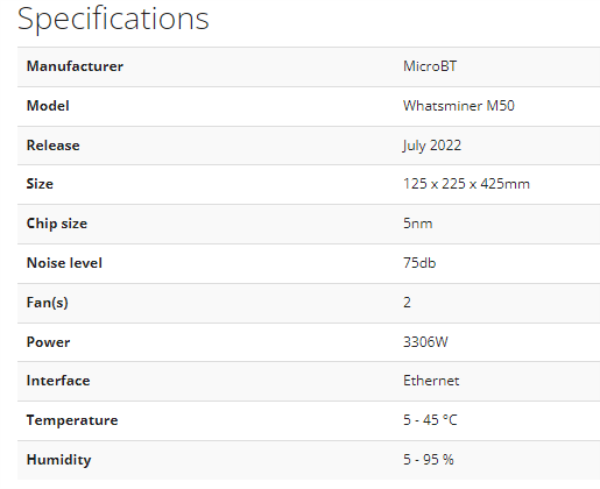This screenshot has width=600, height=489.
Task: Click the 75db noise value
Action: tap(419, 263)
